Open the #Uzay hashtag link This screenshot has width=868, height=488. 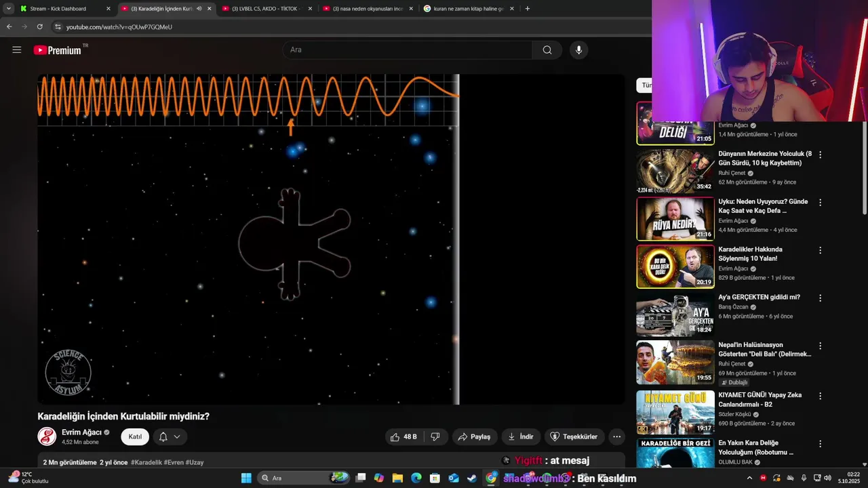coord(195,462)
